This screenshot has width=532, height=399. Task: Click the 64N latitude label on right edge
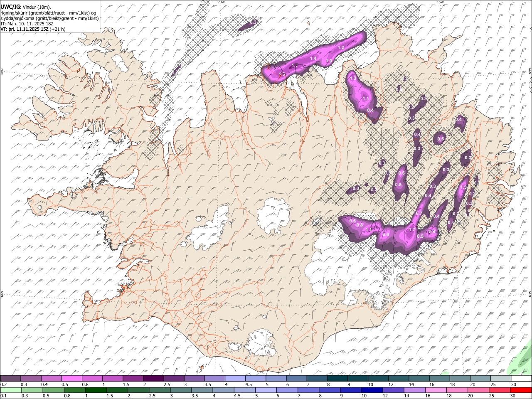point(530,293)
